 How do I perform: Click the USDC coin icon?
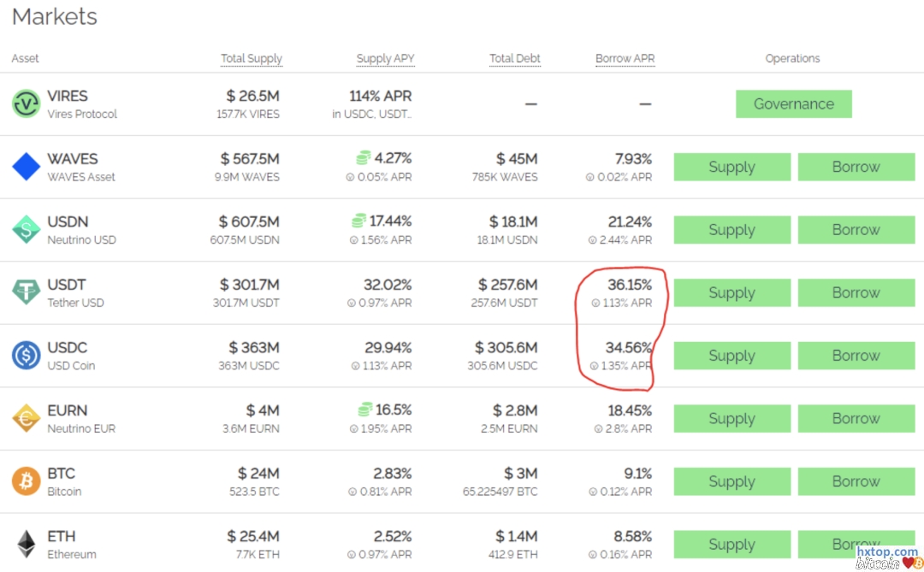click(x=26, y=356)
